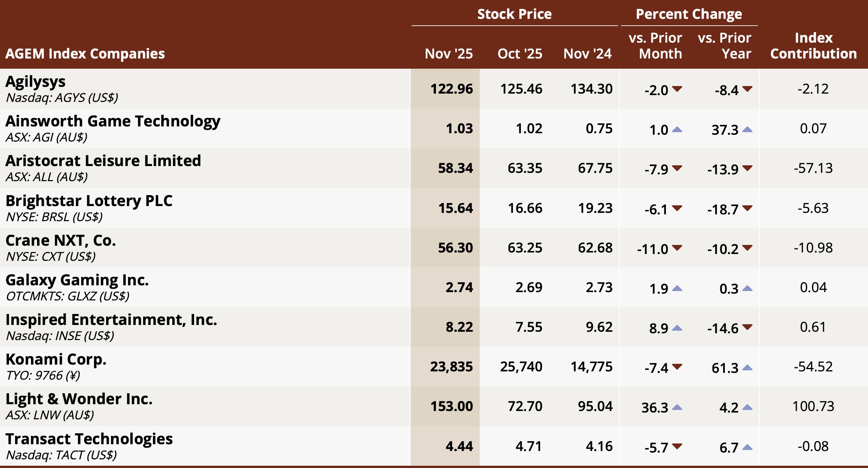Click the down arrow beside Agilysys -2.0
The height and width of the screenshot is (468, 868).
click(x=677, y=89)
